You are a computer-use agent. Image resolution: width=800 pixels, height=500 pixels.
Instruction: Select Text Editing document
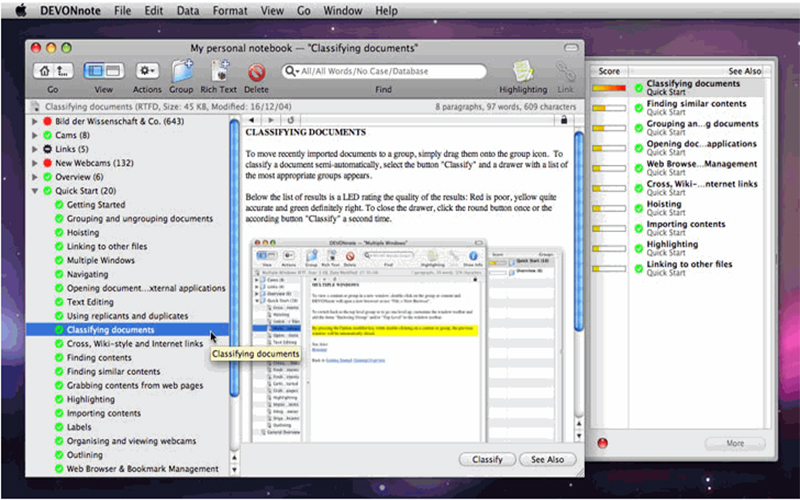[x=90, y=302]
